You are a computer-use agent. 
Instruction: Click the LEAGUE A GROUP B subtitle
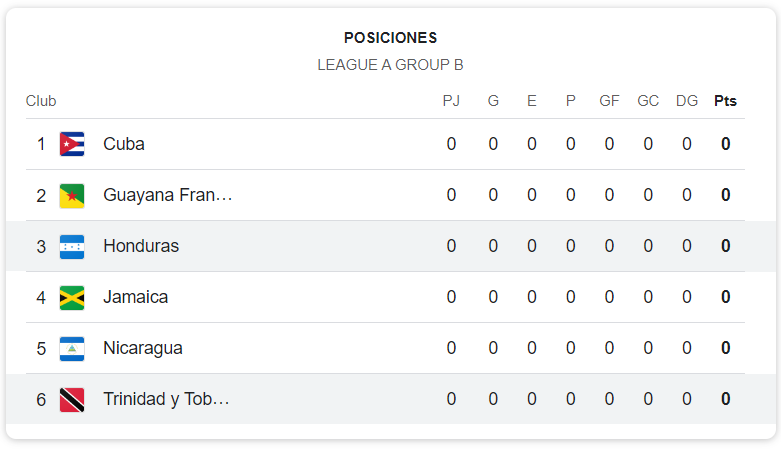pyautogui.click(x=390, y=65)
